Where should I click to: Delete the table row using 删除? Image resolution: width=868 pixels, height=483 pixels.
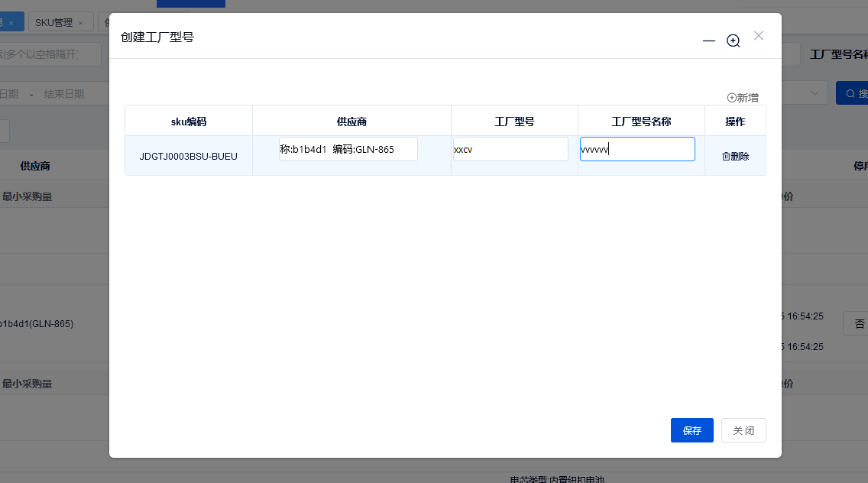tap(735, 156)
